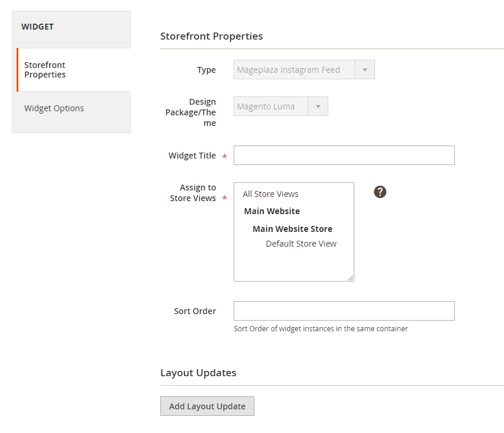The width and height of the screenshot is (504, 433).
Task: Focus the Widget Title input field
Action: pos(344,156)
